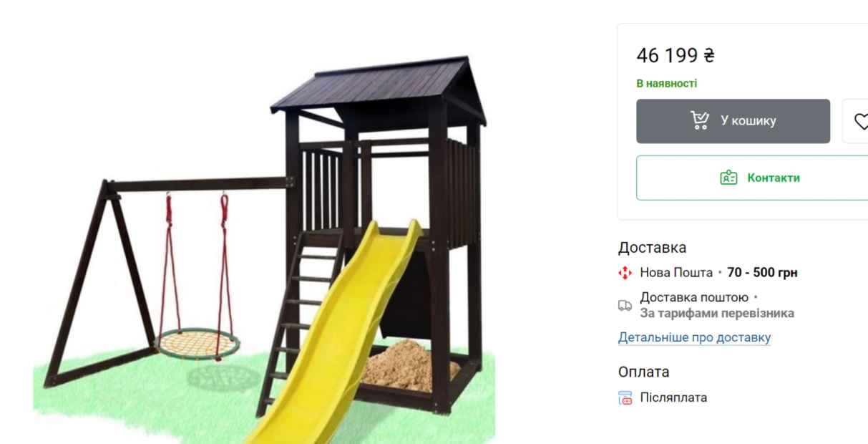Select the «Післяплата» payment text

click(x=673, y=397)
